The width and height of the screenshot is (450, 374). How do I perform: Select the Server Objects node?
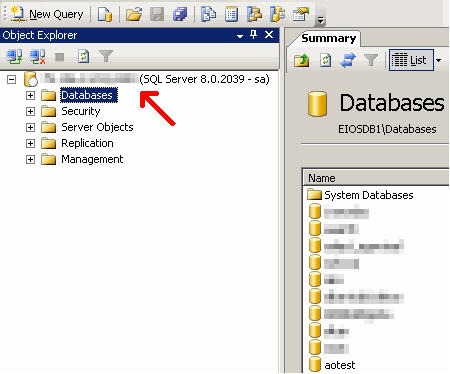97,127
